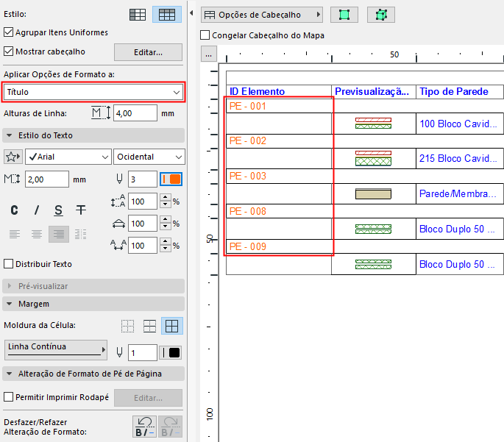
Task: Choose horizontal-lines cell frame icon
Action: click(149, 326)
